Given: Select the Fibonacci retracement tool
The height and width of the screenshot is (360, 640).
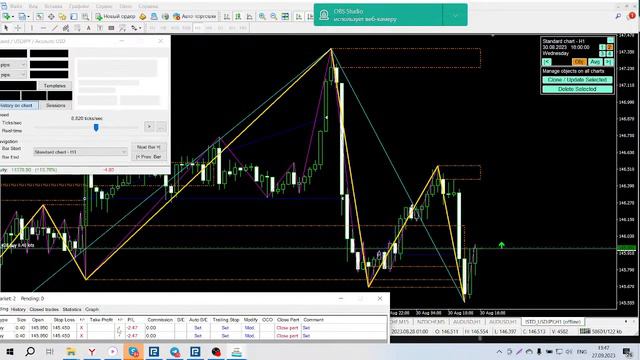Looking at the screenshot, I should tap(77, 28).
